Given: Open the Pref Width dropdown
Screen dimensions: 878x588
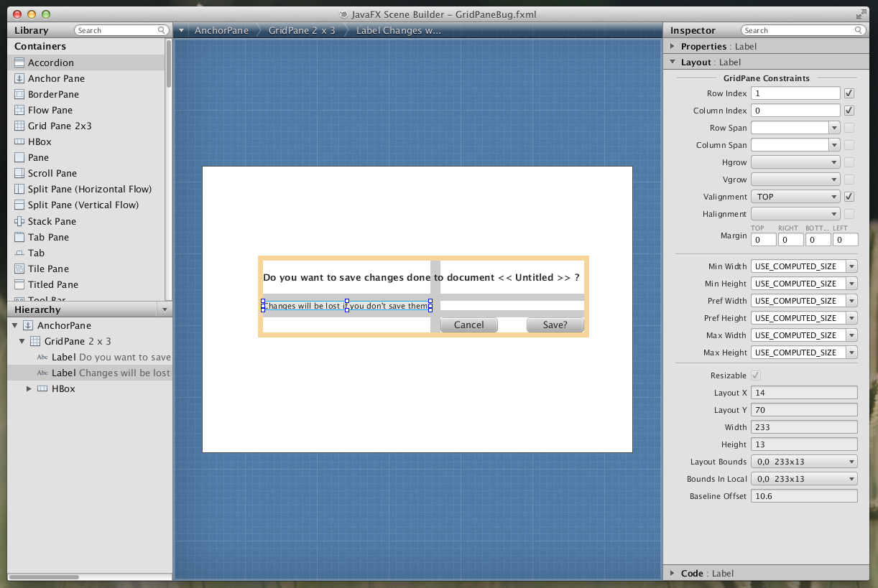Looking at the screenshot, I should [851, 301].
